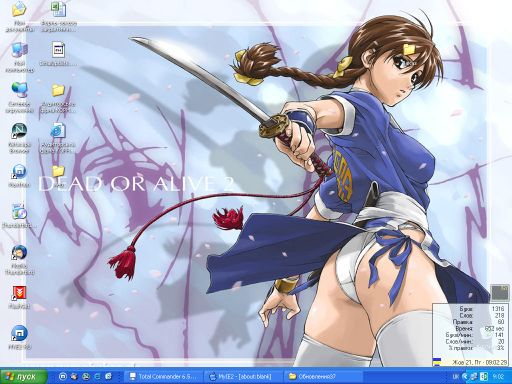Click the network connection tray icon
Screen dimensions: 512x384
[x=474, y=377]
